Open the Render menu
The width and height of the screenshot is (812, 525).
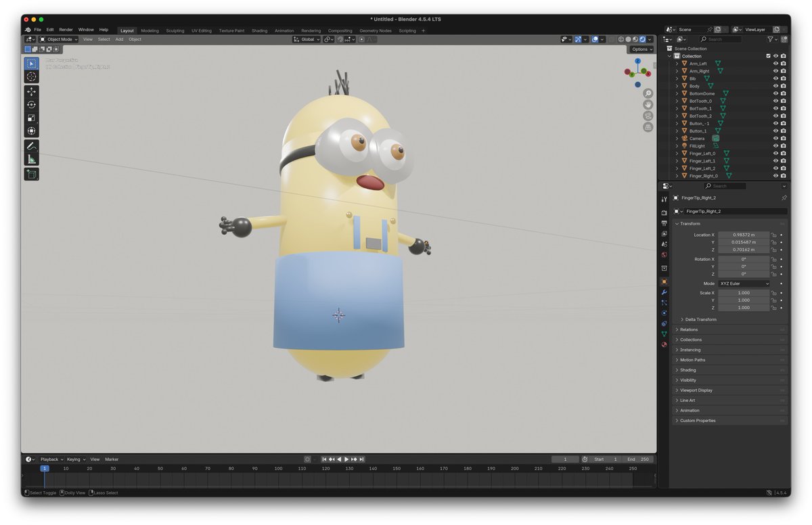point(66,30)
